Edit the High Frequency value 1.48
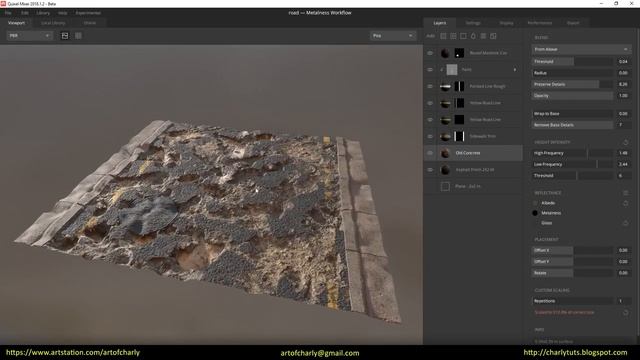 click(x=623, y=153)
